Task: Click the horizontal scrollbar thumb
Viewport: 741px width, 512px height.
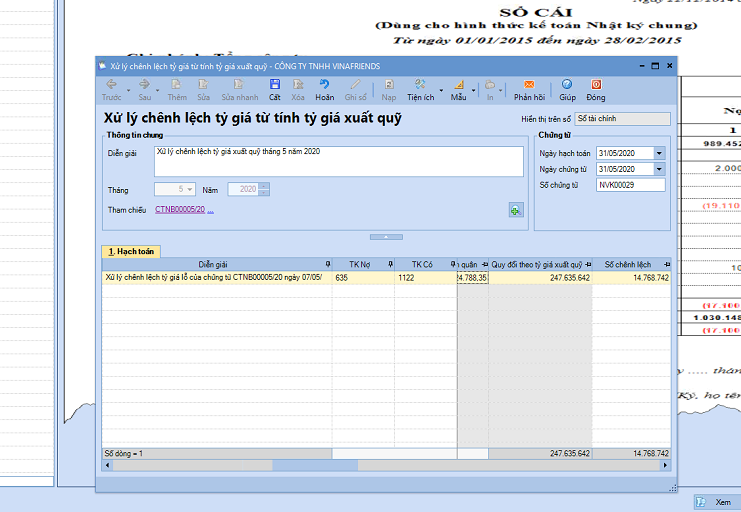Action: (315, 465)
